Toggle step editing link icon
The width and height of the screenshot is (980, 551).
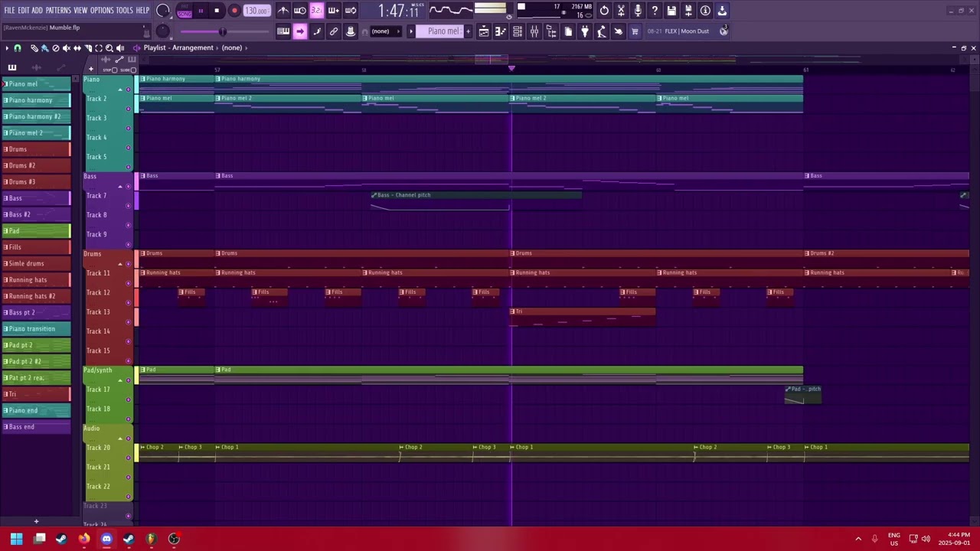click(317, 31)
